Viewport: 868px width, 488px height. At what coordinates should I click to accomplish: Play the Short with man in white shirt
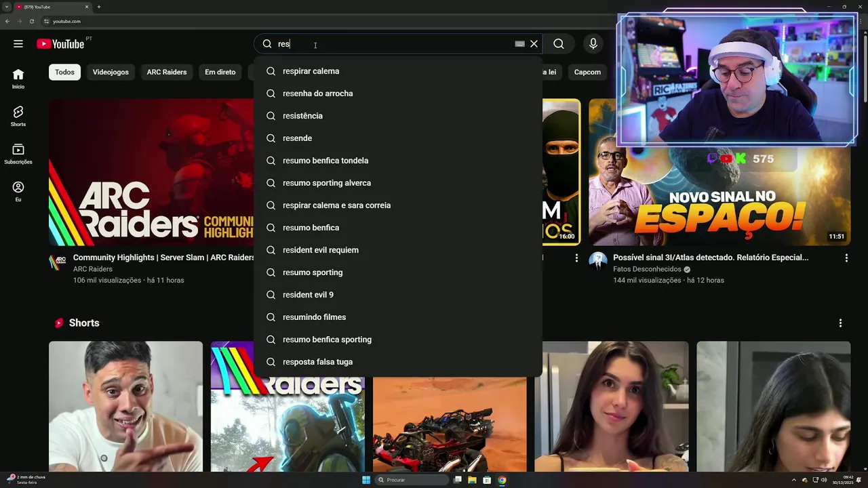(125, 407)
